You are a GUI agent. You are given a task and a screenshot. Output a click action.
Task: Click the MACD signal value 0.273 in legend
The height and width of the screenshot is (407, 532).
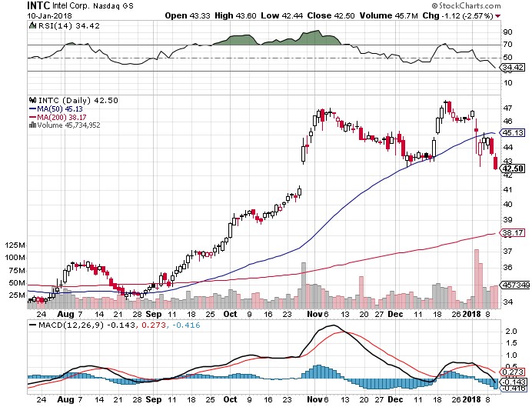click(x=154, y=325)
